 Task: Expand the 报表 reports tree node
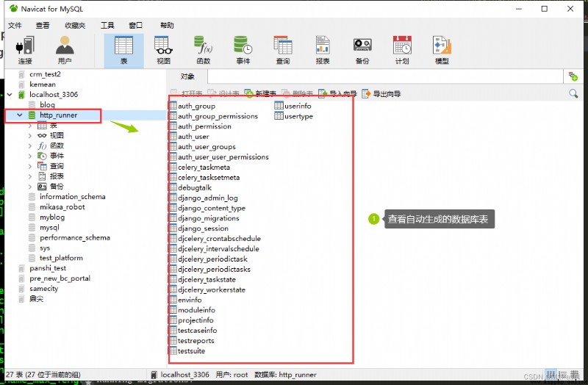pyautogui.click(x=30, y=176)
